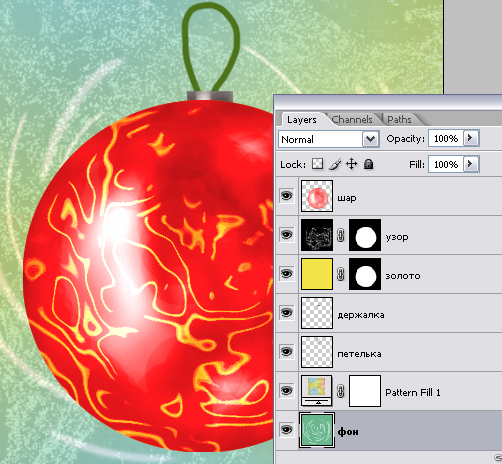This screenshot has width=502, height=464.
Task: Toggle lock position move icon
Action: (352, 164)
